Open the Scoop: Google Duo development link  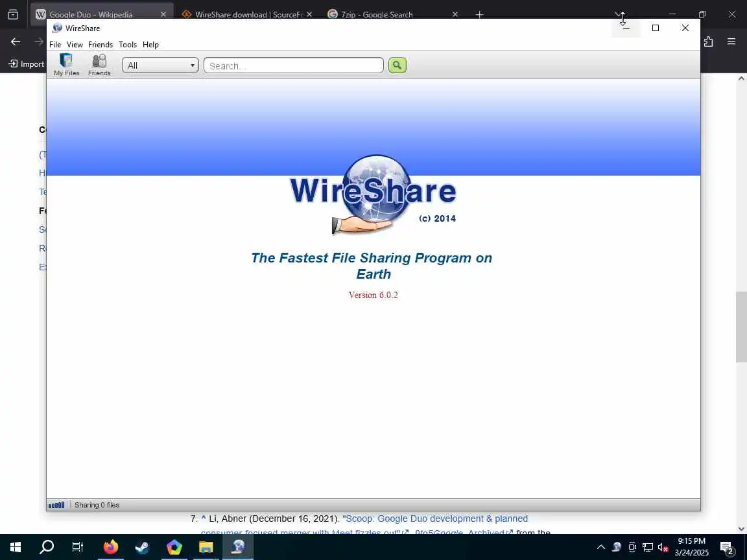(x=435, y=518)
